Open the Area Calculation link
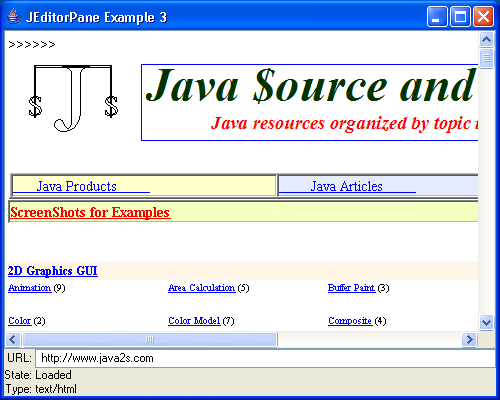 coord(202,288)
